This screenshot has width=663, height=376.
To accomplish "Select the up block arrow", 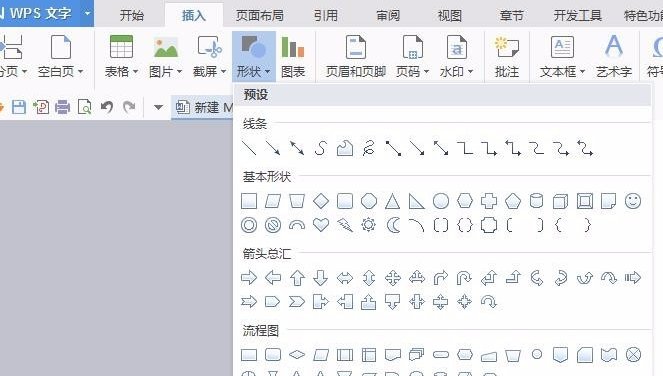I will 297,278.
